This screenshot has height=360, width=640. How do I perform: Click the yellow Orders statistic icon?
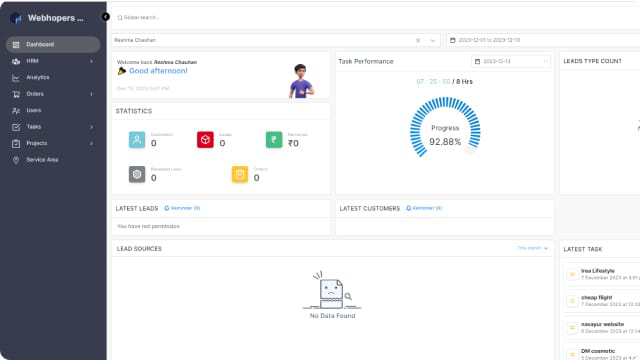pyautogui.click(x=240, y=174)
